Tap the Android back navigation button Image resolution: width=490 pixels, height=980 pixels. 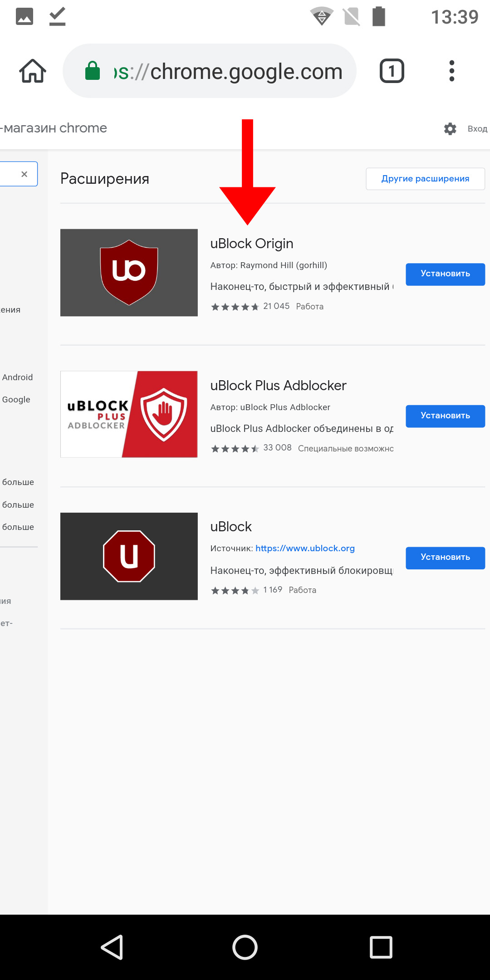click(112, 947)
